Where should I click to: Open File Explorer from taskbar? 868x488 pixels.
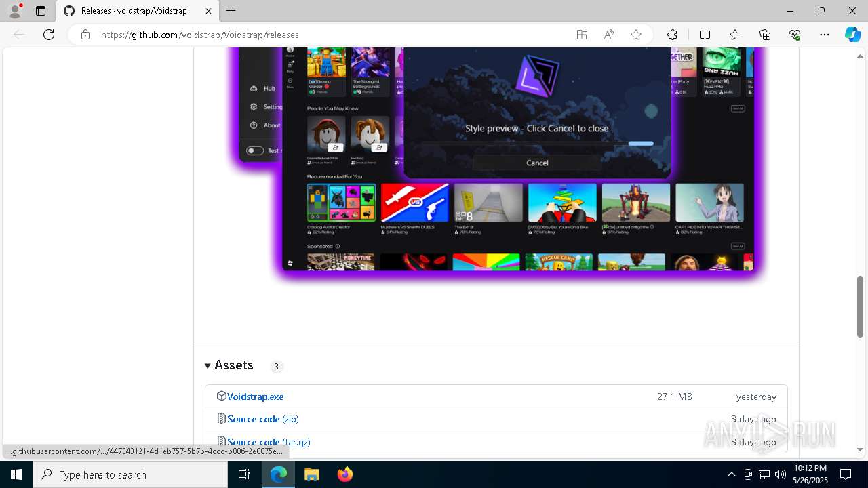pyautogui.click(x=311, y=474)
